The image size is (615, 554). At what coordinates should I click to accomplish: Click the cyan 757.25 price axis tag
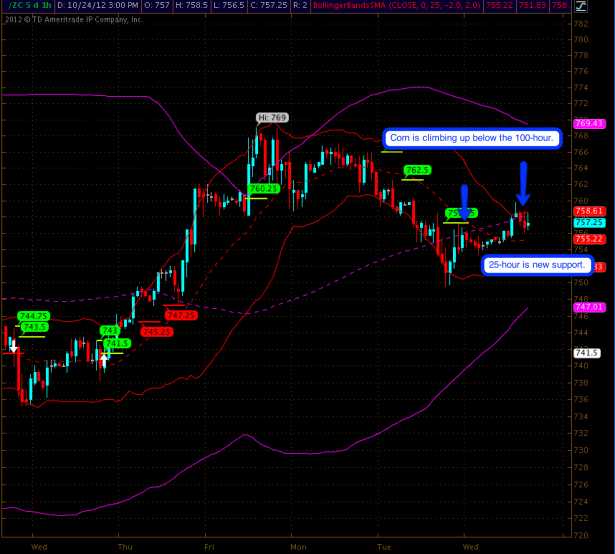(588, 224)
